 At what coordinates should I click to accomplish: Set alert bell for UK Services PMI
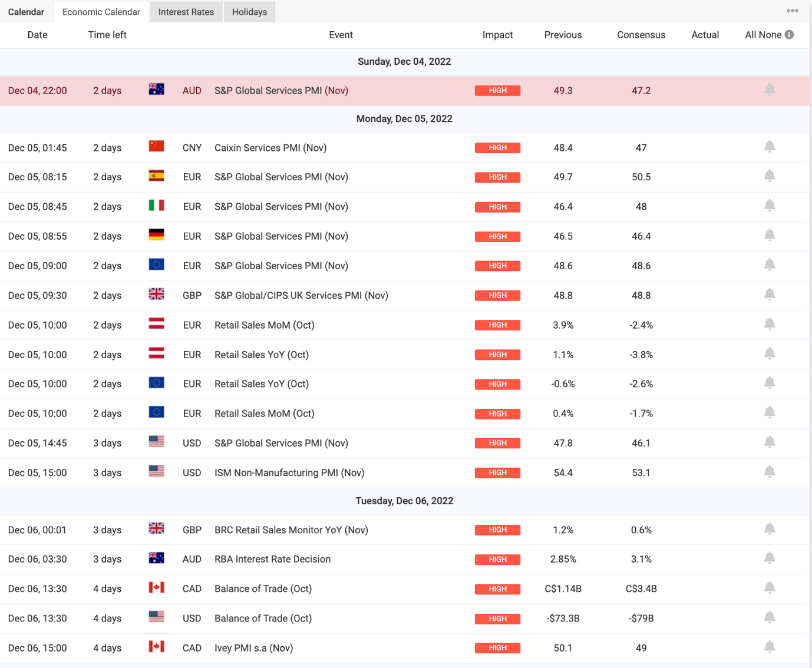click(770, 295)
